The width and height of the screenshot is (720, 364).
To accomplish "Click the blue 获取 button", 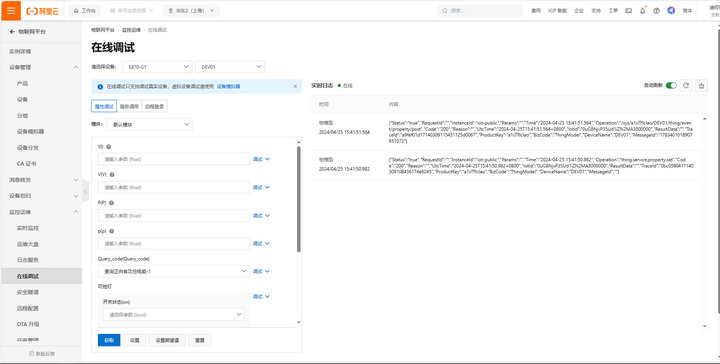I will tap(109, 340).
